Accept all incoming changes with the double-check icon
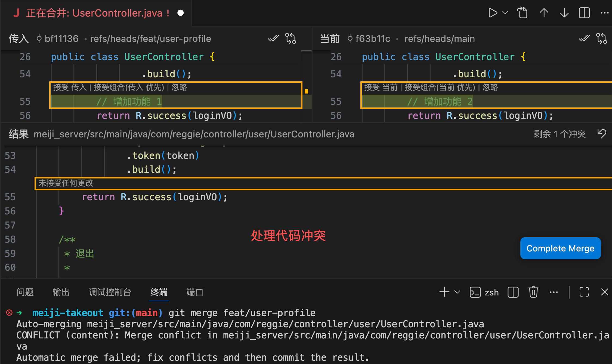Image resolution: width=612 pixels, height=364 pixels. pyautogui.click(x=273, y=38)
